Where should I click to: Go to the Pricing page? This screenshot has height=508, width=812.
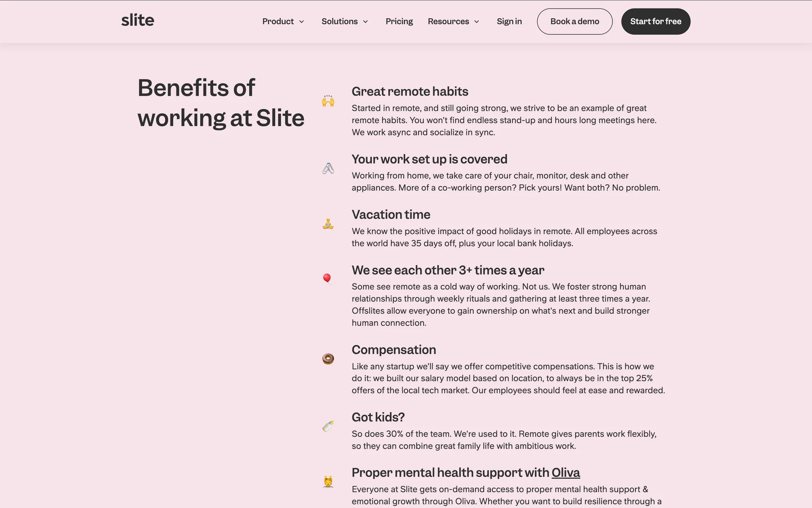399,22
